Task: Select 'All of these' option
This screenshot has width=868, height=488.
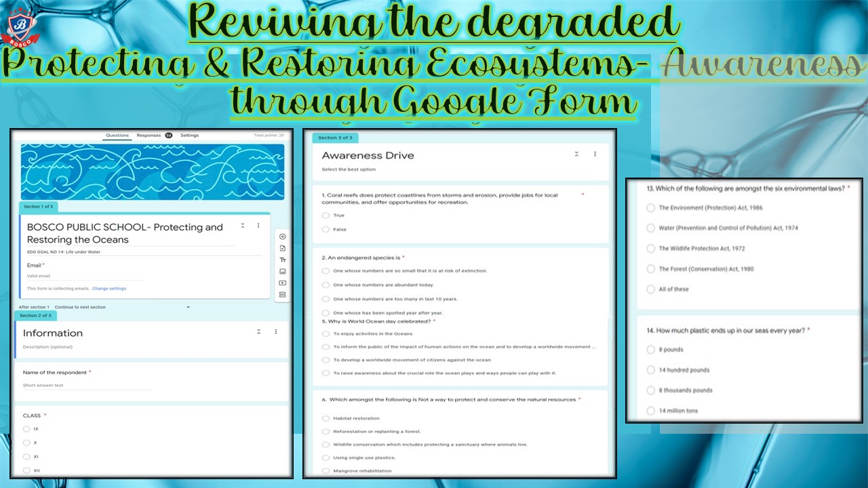Action: coord(651,289)
